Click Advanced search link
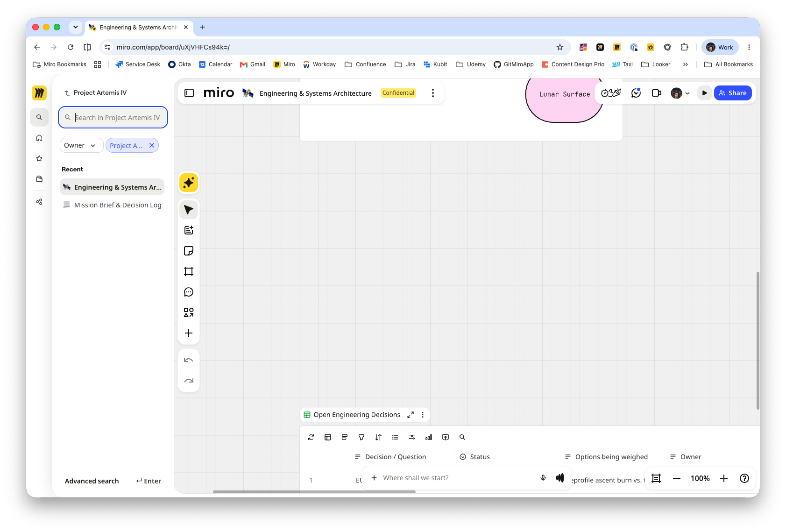Image resolution: width=786 pixels, height=532 pixels. tap(92, 481)
